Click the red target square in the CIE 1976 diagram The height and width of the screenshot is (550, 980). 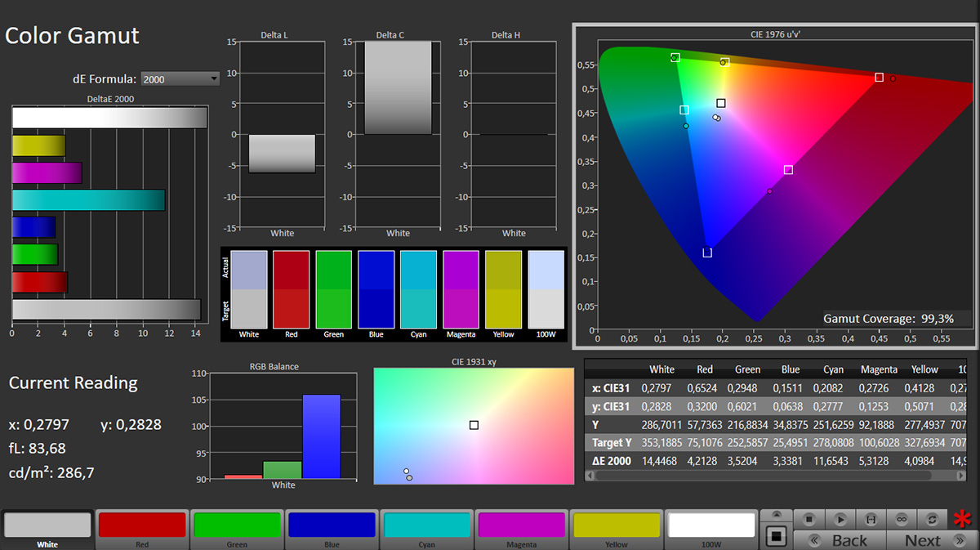[x=879, y=78]
